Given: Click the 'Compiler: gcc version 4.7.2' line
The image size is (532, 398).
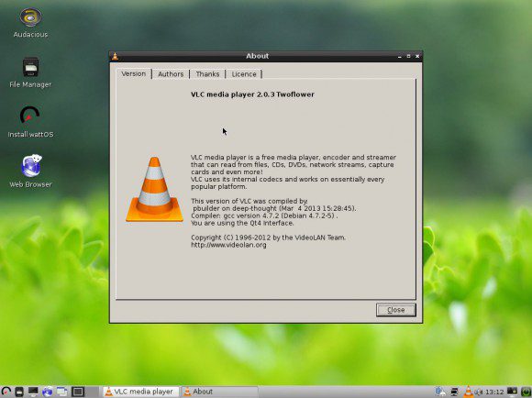Looking at the screenshot, I should tap(264, 216).
